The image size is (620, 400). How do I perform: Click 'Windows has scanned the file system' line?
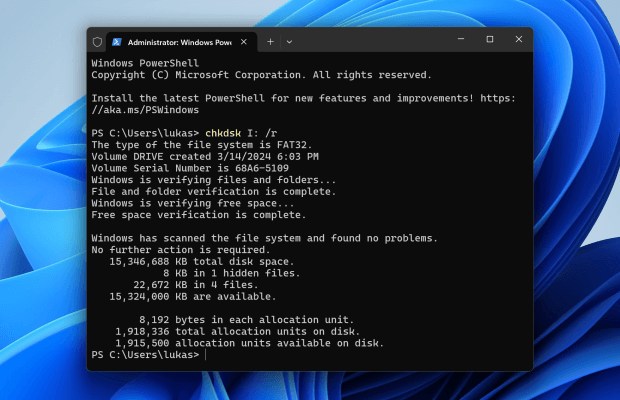(x=265, y=238)
